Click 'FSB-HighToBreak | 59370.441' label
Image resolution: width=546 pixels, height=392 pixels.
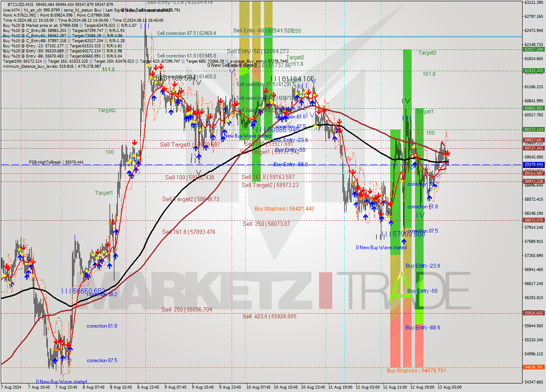point(56,162)
